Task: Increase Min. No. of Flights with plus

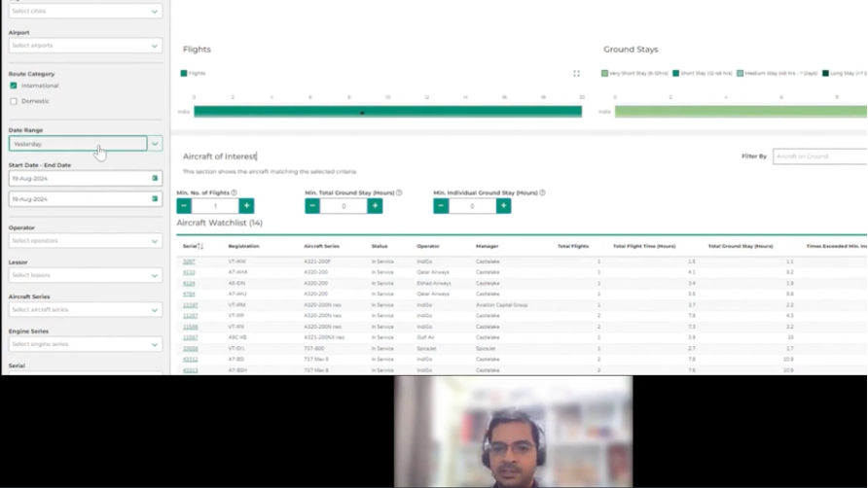Action: (x=246, y=206)
